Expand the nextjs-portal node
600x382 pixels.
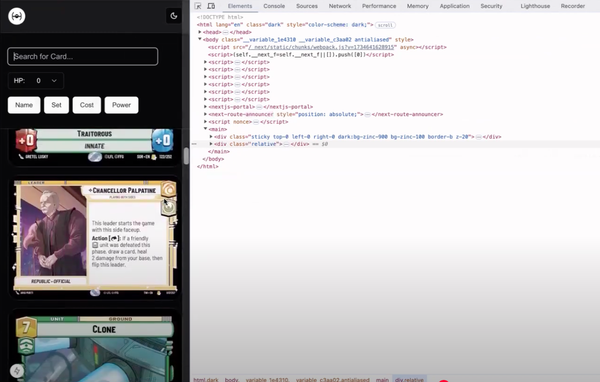tap(205, 107)
